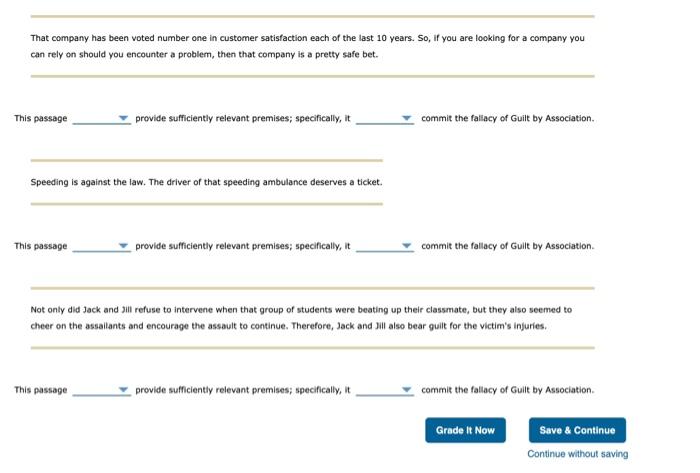Viewport: 700px width, 473px height.
Task: Click the Grade It Now button
Action: point(465,430)
